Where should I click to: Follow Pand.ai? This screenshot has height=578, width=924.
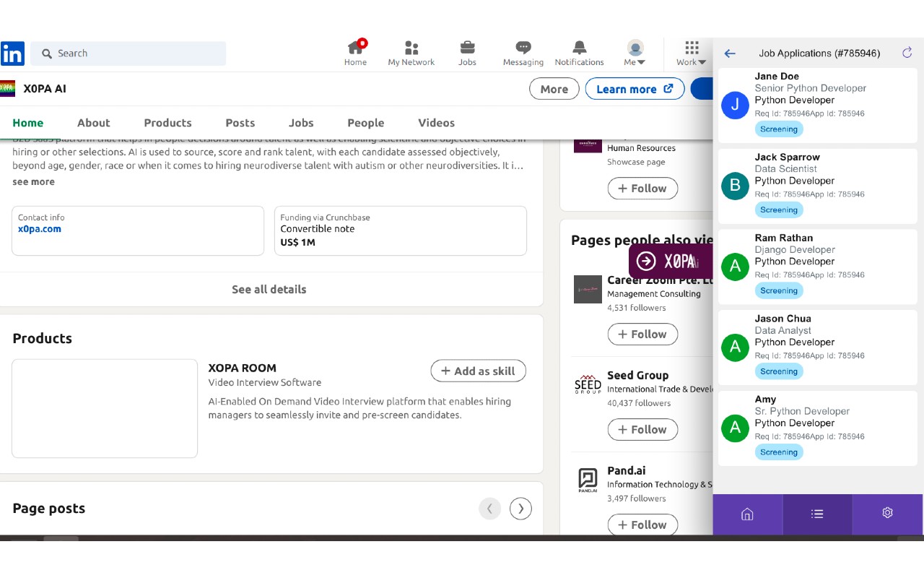pyautogui.click(x=642, y=525)
